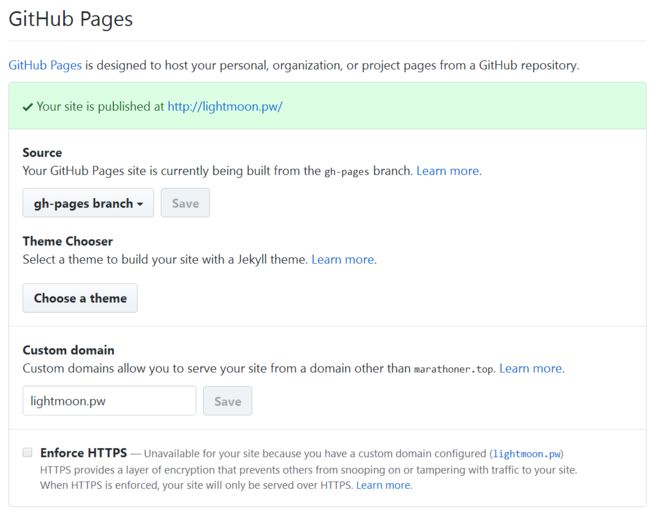Open the Choose a theme button
This screenshot has height=508, width=650.
coord(80,298)
